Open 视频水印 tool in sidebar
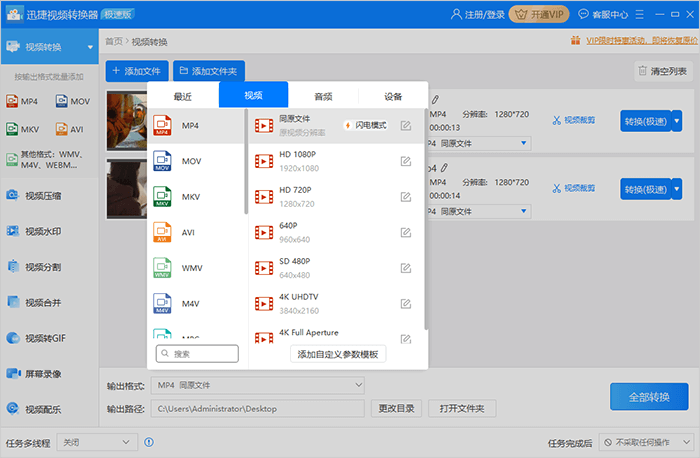 pos(34,231)
